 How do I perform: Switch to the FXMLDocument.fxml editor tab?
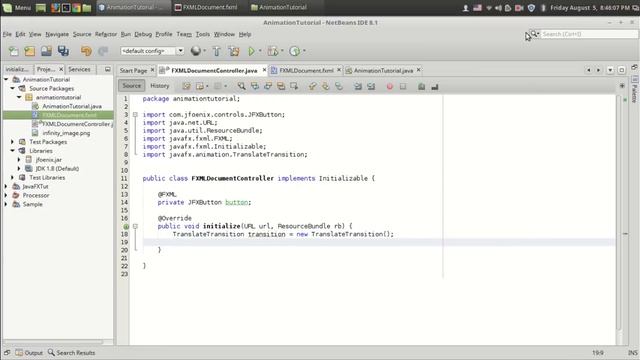tap(306, 71)
